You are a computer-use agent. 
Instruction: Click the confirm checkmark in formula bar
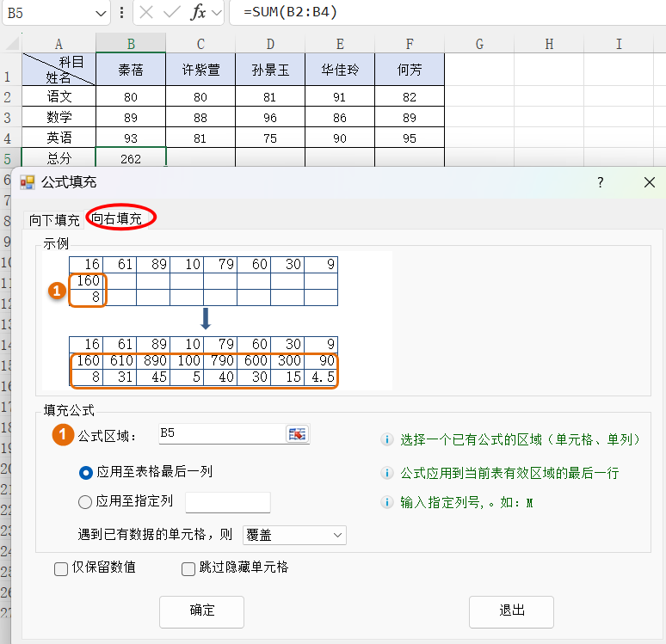(172, 13)
